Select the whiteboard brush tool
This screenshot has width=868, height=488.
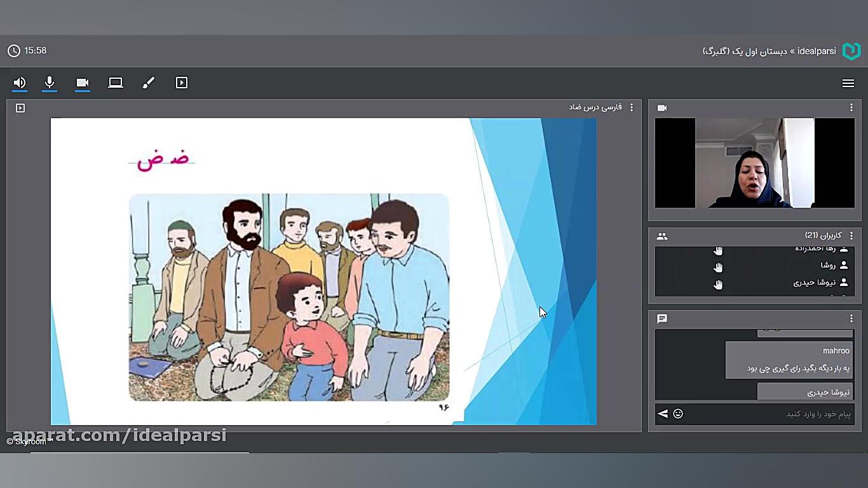click(149, 83)
